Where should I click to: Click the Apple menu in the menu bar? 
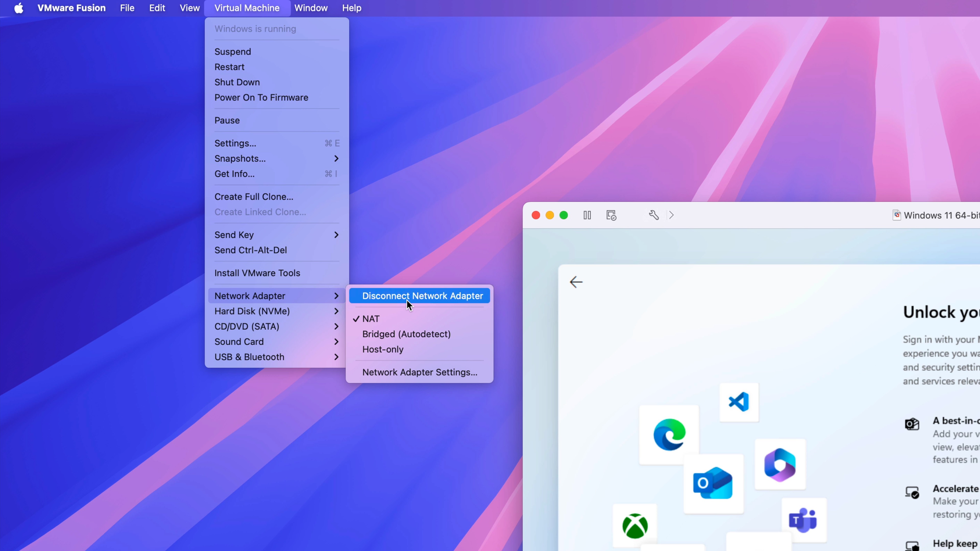tap(19, 8)
